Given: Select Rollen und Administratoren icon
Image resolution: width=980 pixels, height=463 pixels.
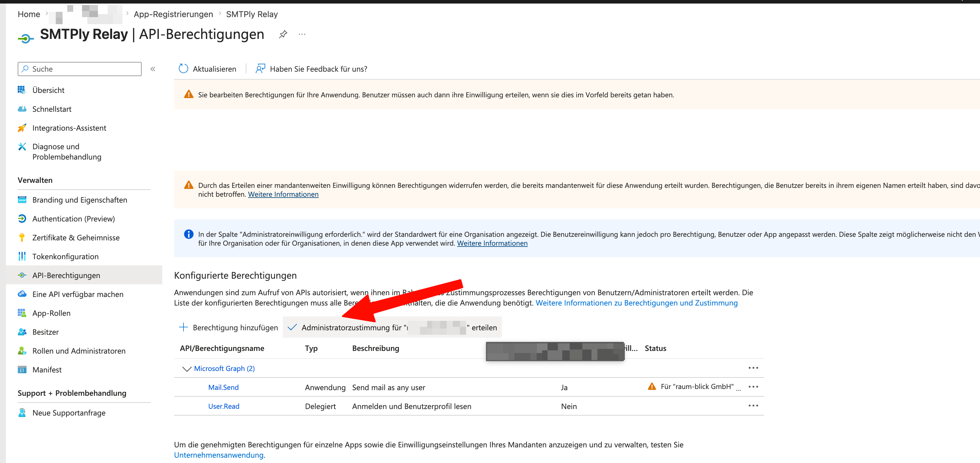Looking at the screenshot, I should coord(22,351).
